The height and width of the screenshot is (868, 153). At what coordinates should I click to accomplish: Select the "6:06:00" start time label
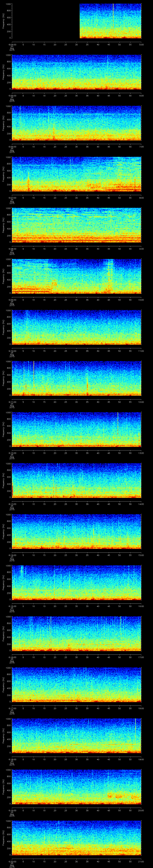[x=12, y=147]
